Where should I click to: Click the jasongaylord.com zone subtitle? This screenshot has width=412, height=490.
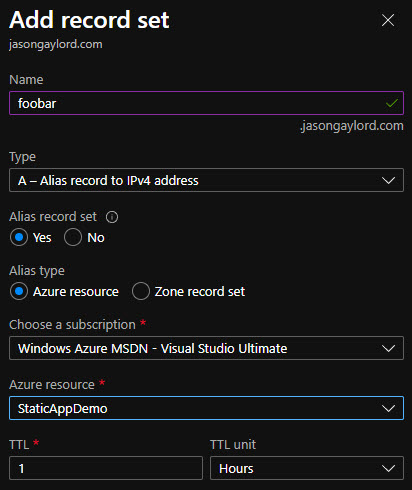[56, 44]
